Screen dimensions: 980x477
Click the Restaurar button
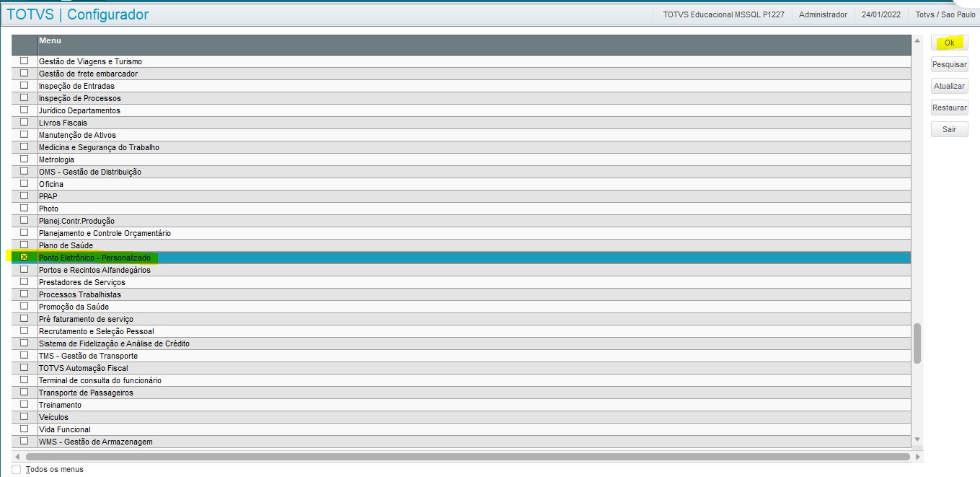click(x=949, y=108)
